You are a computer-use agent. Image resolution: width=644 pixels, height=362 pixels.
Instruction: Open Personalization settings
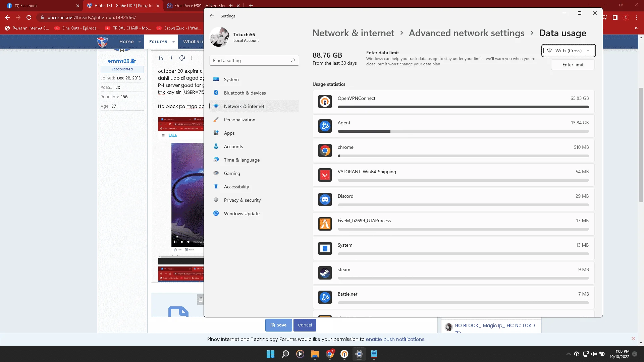(x=254, y=120)
